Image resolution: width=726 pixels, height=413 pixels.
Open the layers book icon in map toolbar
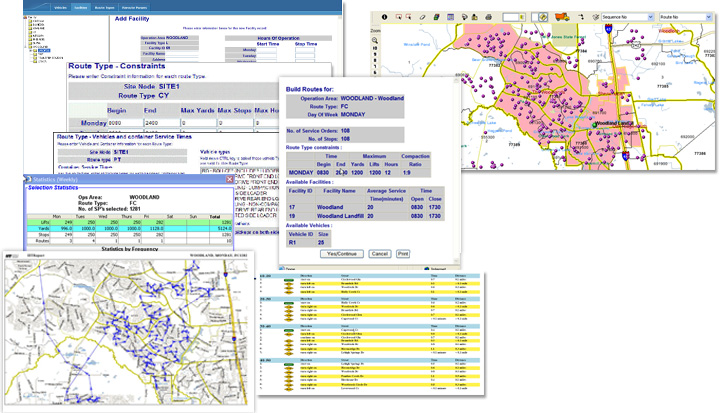pyautogui.click(x=437, y=17)
